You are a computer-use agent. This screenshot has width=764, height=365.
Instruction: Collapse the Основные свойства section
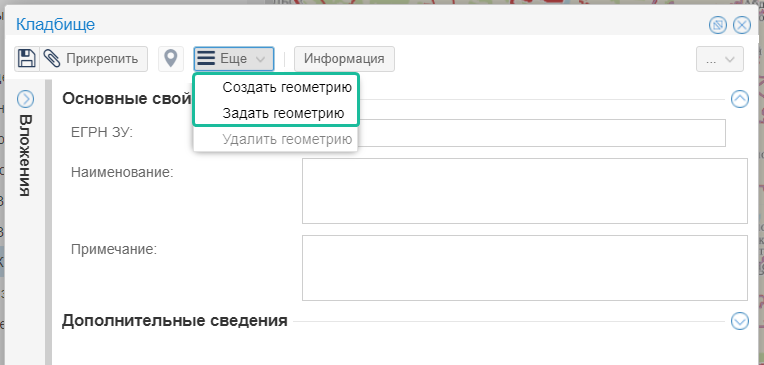pos(740,99)
